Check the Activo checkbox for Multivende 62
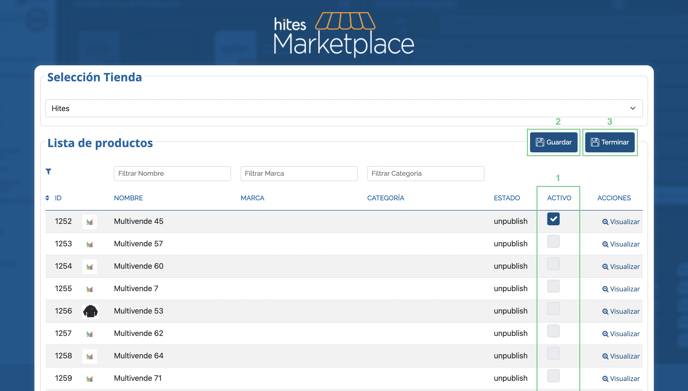This screenshot has height=391, width=688. click(553, 331)
